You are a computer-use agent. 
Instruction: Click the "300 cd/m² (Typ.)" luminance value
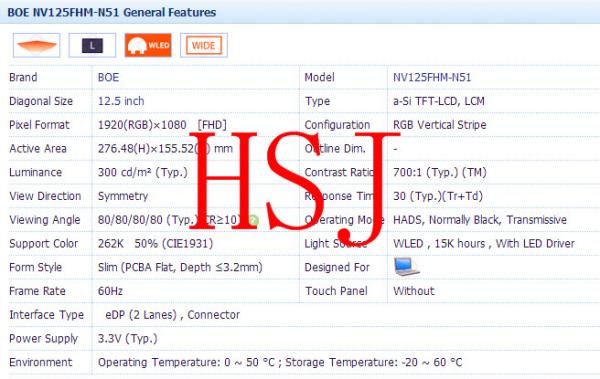click(x=143, y=172)
